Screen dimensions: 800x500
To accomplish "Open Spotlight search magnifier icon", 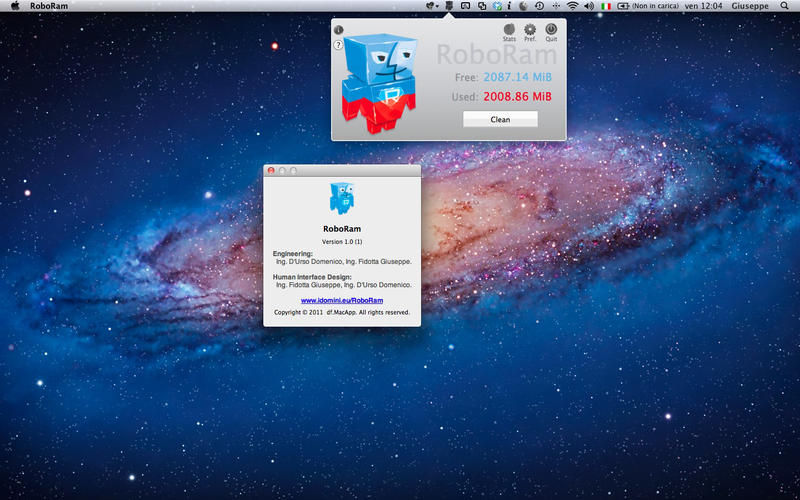I will click(x=784, y=6).
